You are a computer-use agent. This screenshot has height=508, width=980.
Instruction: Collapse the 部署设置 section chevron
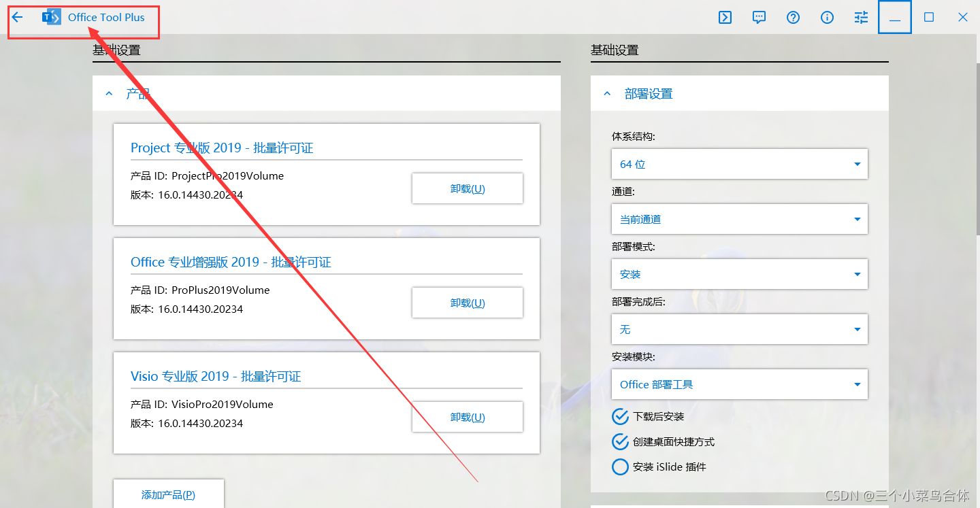[607, 94]
